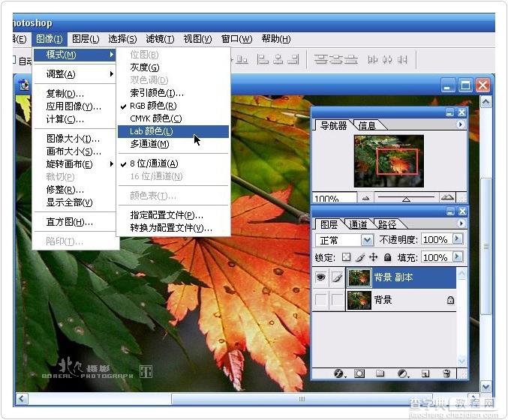Click the distribute vertical centers icon
508x420 pixels.
pos(335,59)
